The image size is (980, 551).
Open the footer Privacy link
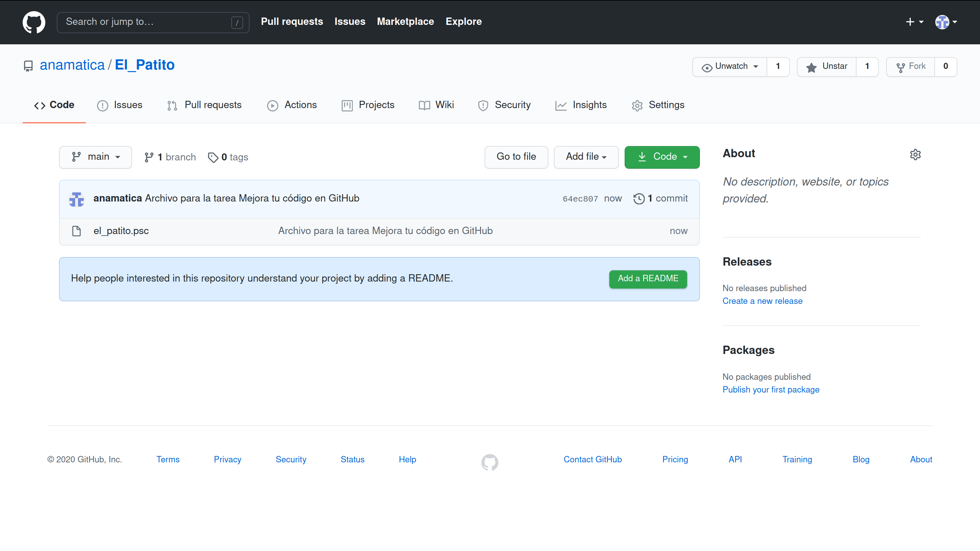pyautogui.click(x=227, y=459)
